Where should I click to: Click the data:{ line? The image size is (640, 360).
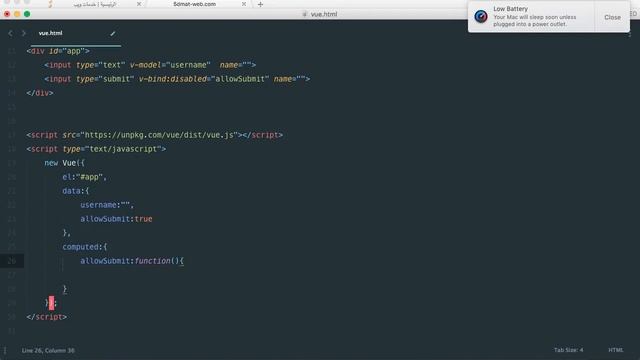pos(76,191)
